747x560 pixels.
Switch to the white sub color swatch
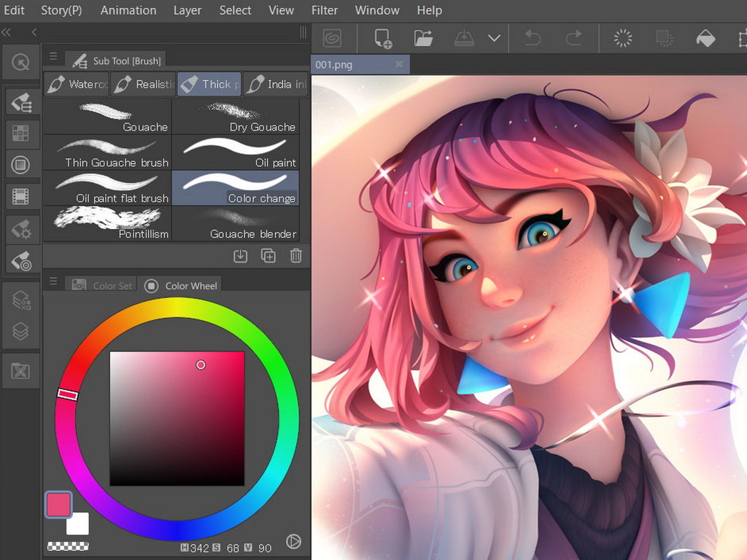(x=79, y=524)
